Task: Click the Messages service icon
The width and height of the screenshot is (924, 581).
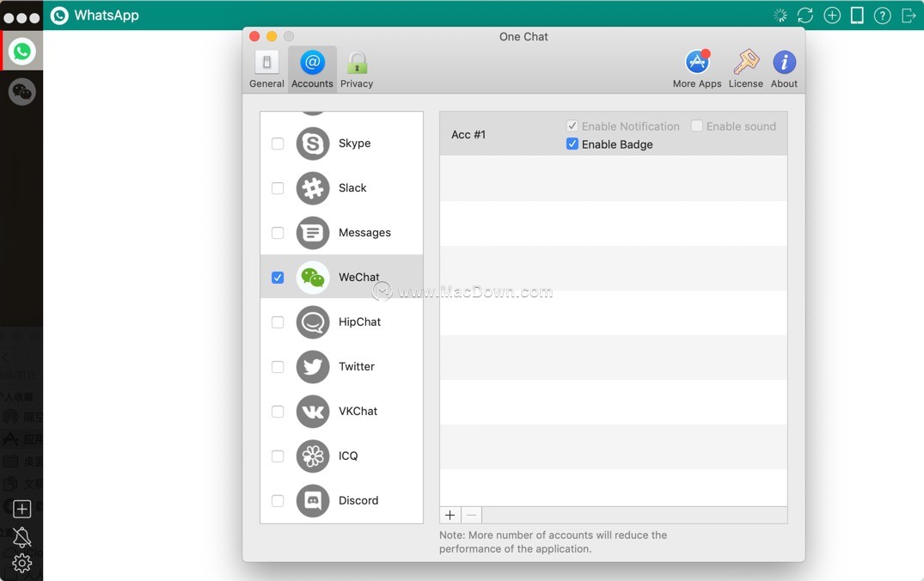Action: [x=313, y=233]
